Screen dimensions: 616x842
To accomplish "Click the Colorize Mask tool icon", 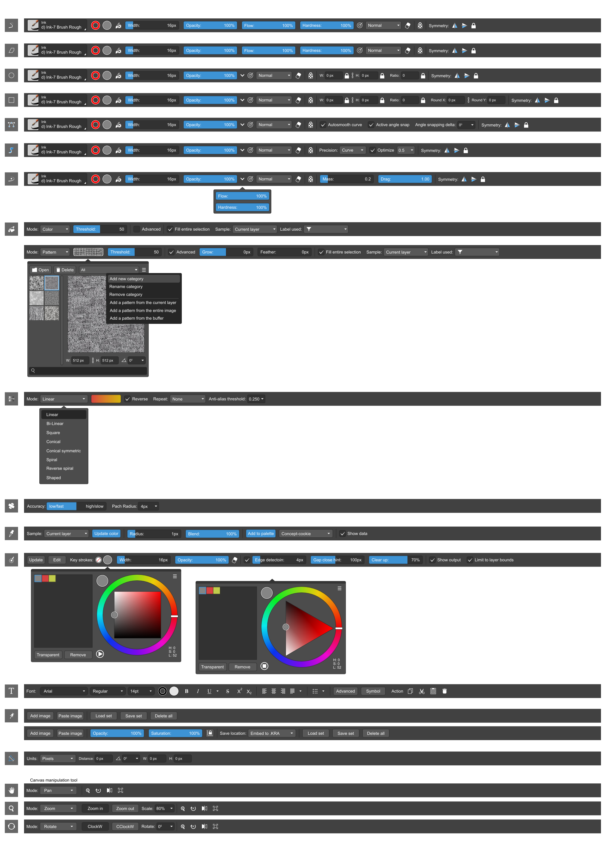I will point(11,560).
